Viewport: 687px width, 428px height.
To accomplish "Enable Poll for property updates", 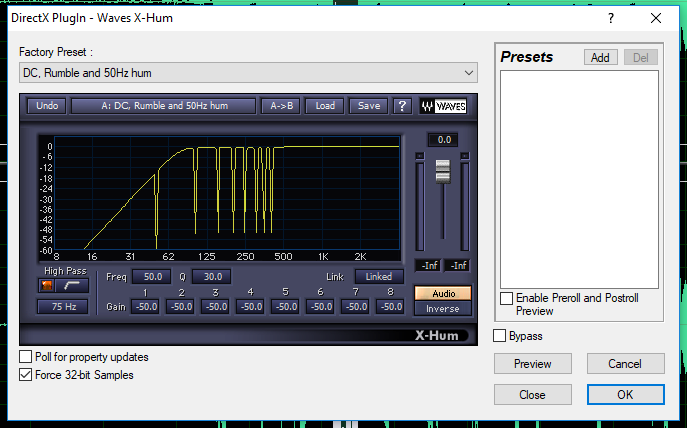I will [25, 357].
